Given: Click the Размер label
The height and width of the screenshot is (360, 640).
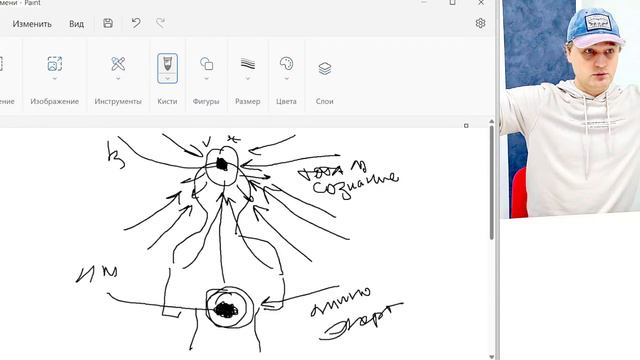Looking at the screenshot, I should pos(248,101).
